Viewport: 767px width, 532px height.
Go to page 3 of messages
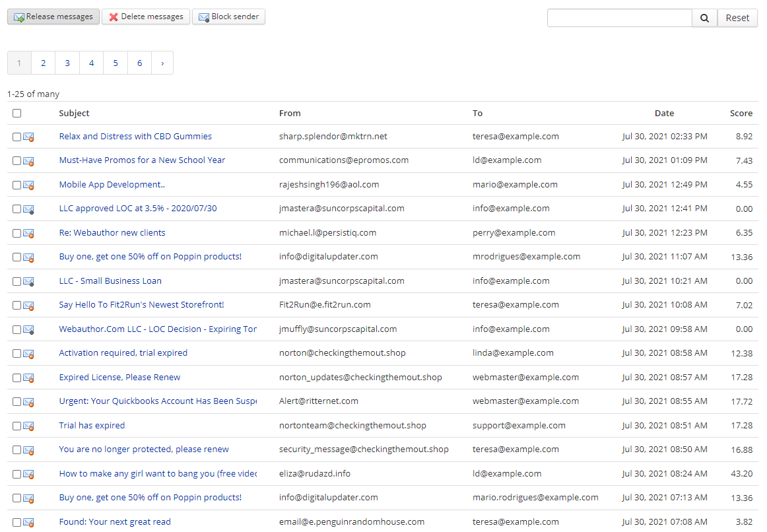tap(67, 63)
